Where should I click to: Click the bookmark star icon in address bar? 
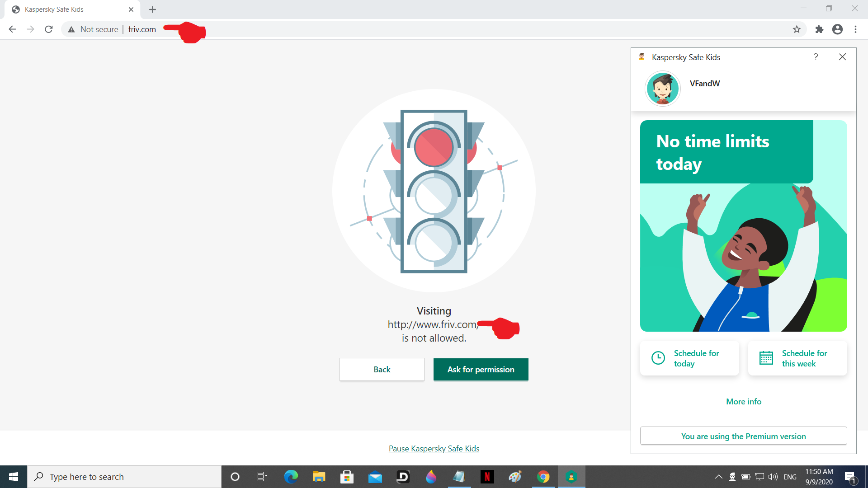coord(797,29)
